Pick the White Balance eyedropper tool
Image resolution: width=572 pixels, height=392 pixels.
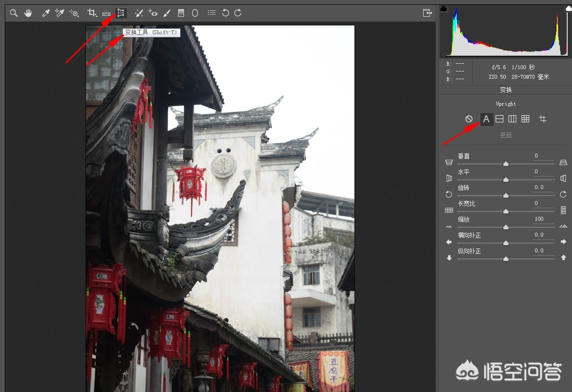pos(46,13)
